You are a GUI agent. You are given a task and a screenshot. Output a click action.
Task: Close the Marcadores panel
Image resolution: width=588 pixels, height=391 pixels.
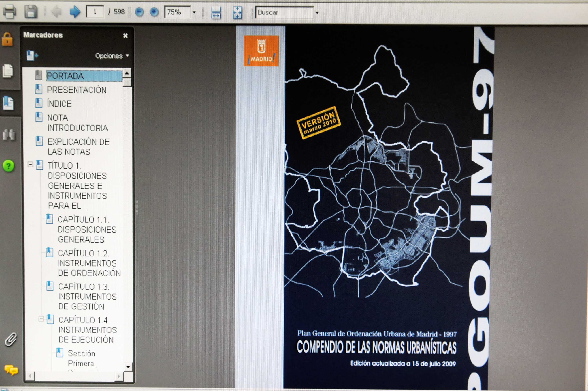(125, 36)
